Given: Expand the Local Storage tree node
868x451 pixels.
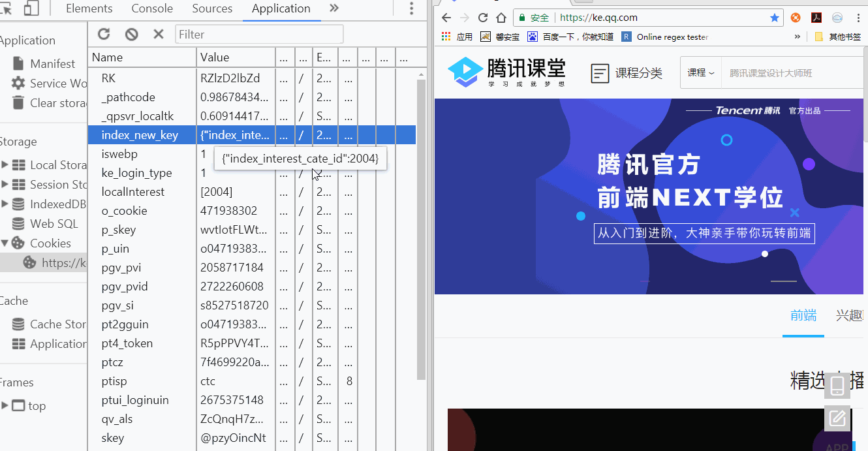Looking at the screenshot, I should pyautogui.click(x=5, y=165).
